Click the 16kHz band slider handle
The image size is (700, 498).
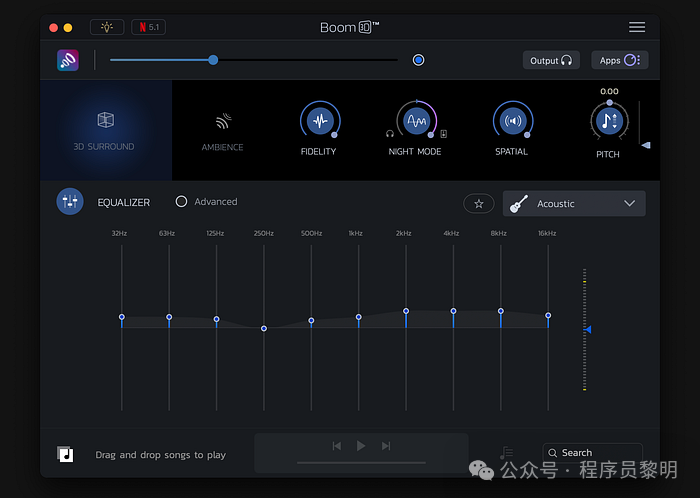pos(548,315)
